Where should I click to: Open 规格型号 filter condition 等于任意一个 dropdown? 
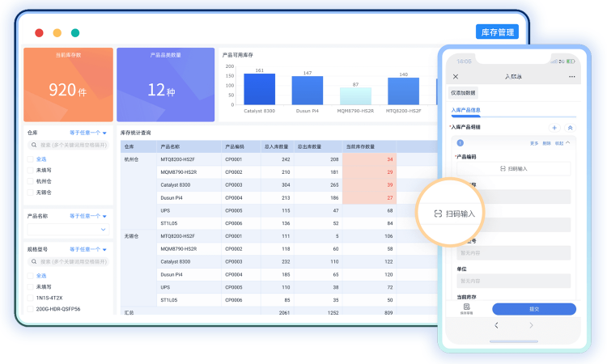(x=88, y=249)
